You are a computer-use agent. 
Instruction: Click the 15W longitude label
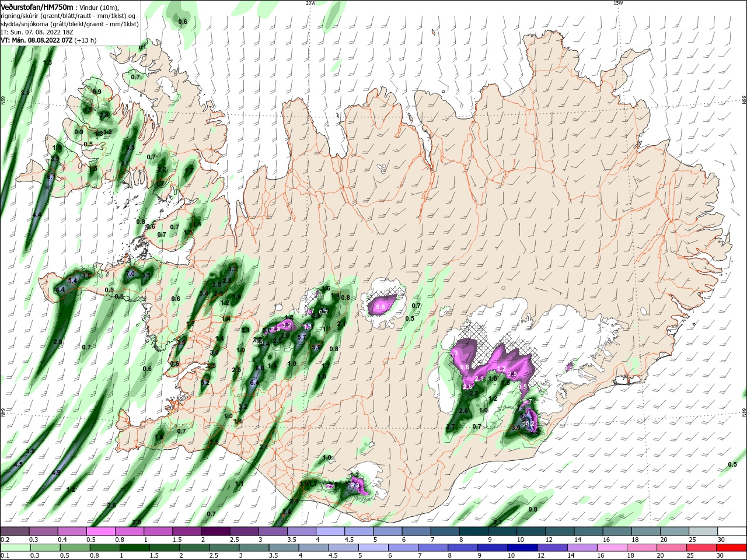(x=617, y=2)
